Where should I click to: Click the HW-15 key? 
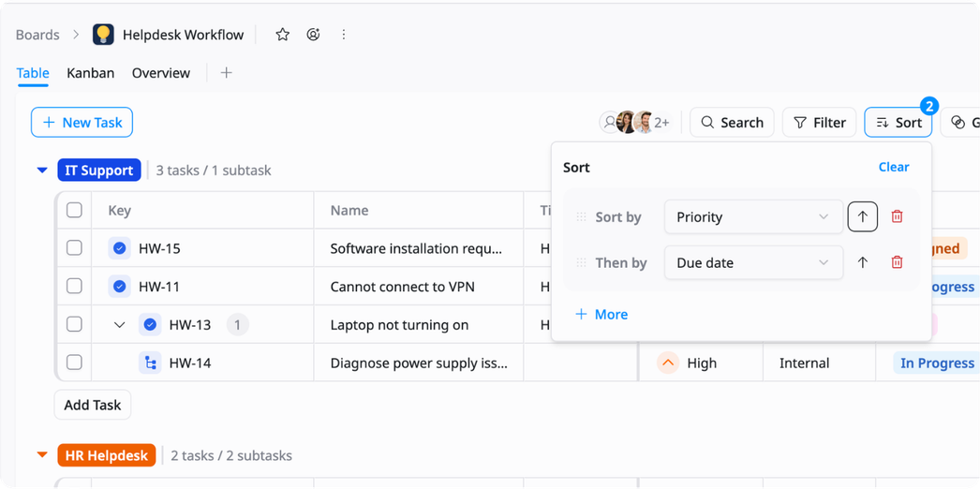[159, 248]
